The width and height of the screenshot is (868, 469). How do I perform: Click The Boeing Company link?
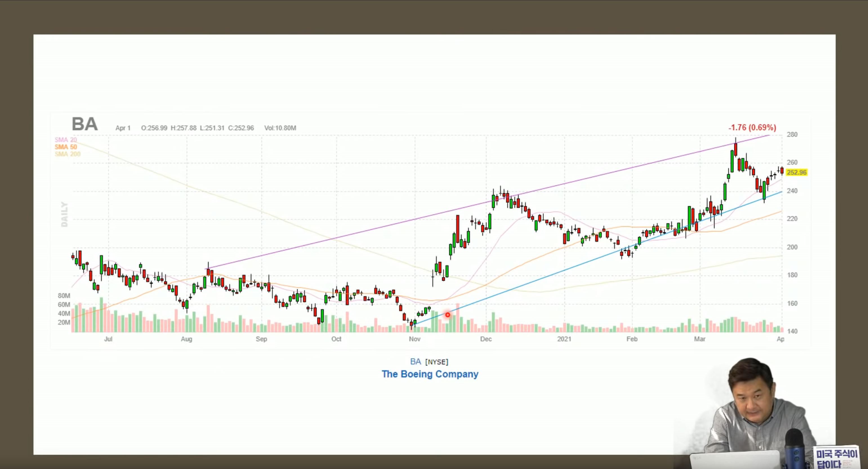pyautogui.click(x=430, y=374)
